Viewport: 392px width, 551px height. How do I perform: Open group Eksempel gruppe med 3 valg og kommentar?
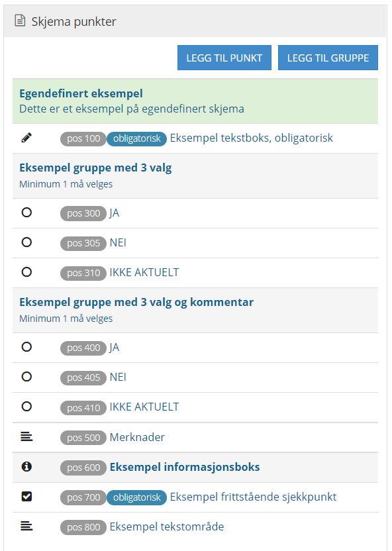coord(195,311)
